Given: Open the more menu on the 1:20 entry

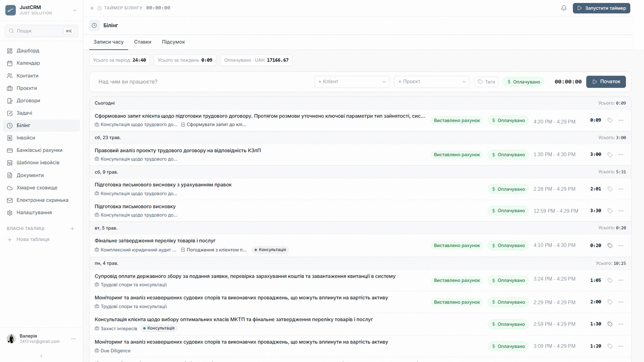Looking at the screenshot, I should coord(621,346).
